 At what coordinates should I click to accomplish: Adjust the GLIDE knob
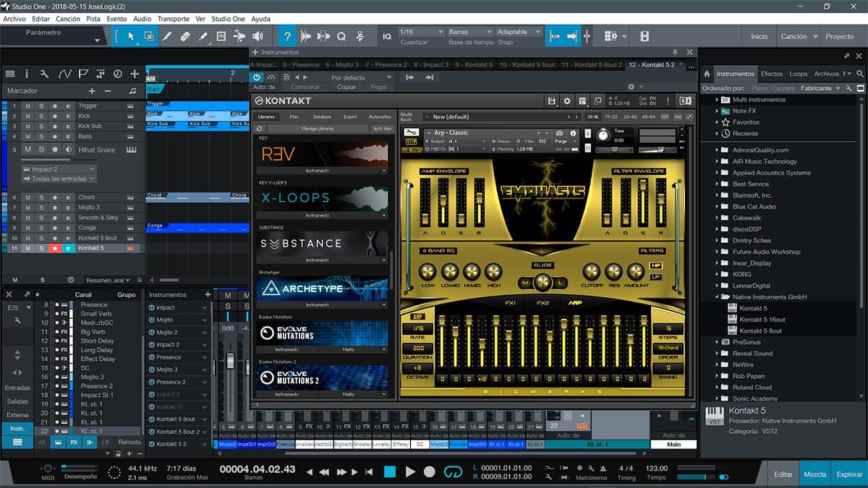pos(542,282)
